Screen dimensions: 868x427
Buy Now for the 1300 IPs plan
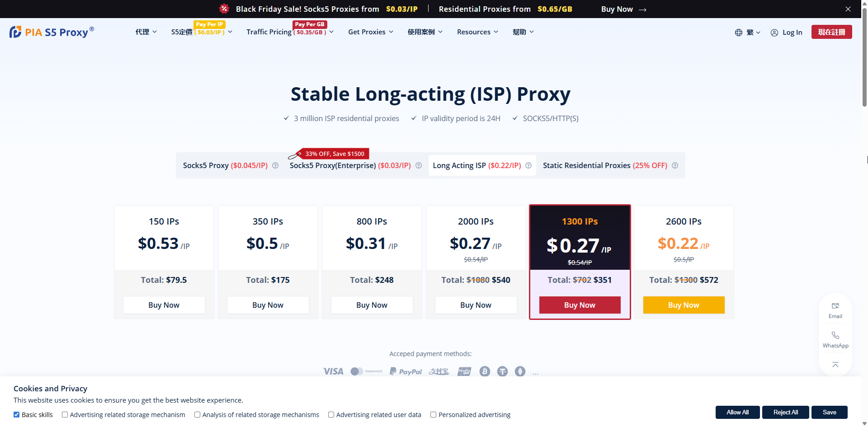[580, 305]
